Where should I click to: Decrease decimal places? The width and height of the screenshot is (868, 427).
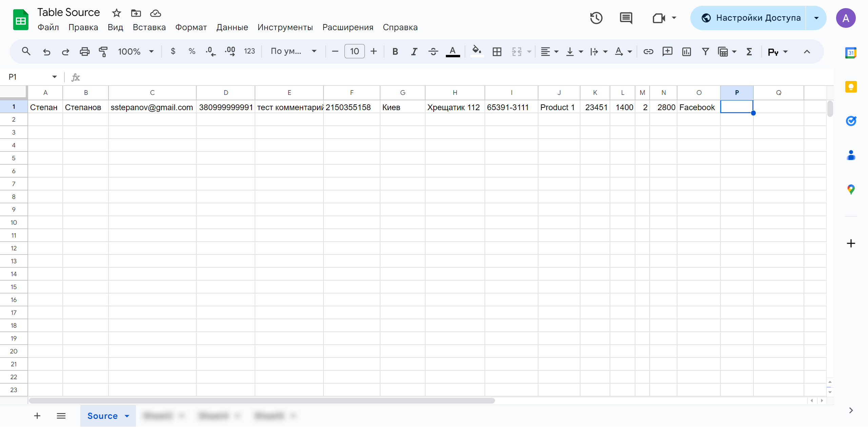pyautogui.click(x=211, y=52)
